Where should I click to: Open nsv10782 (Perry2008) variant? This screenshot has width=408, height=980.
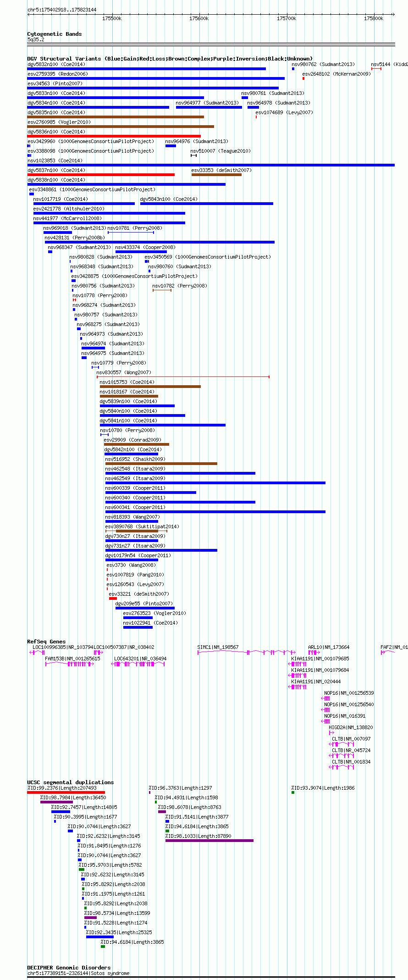click(162, 290)
